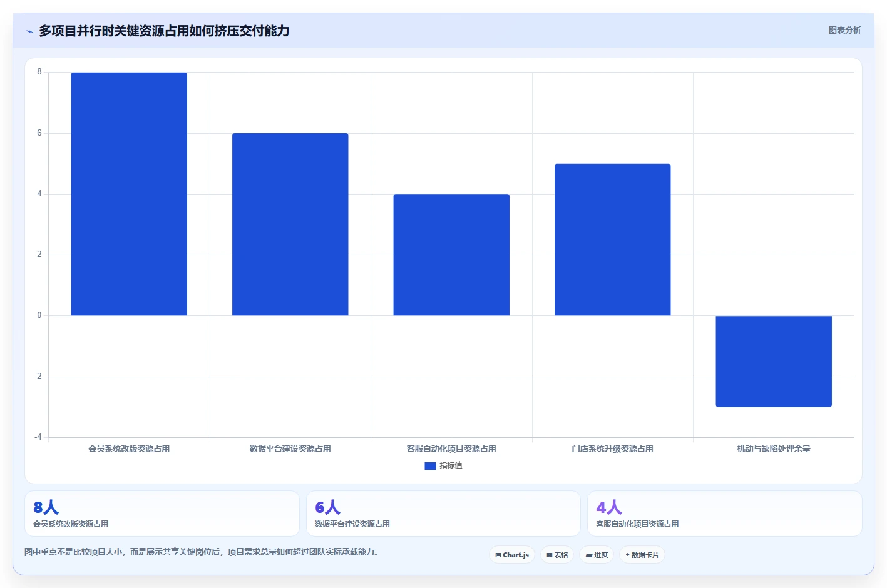Click the 表格 tag chip
The width and height of the screenshot is (887, 588).
(x=557, y=555)
